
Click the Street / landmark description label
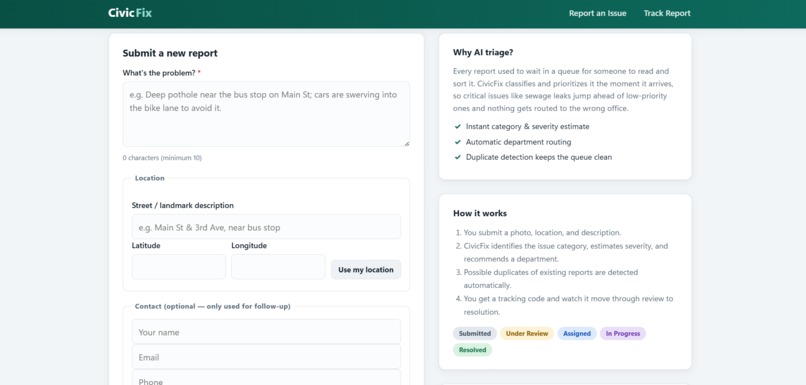[182, 205]
